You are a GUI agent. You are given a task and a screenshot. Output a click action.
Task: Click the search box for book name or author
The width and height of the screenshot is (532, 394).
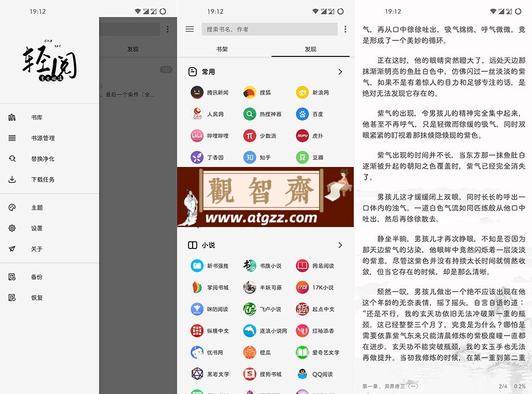tap(269, 29)
